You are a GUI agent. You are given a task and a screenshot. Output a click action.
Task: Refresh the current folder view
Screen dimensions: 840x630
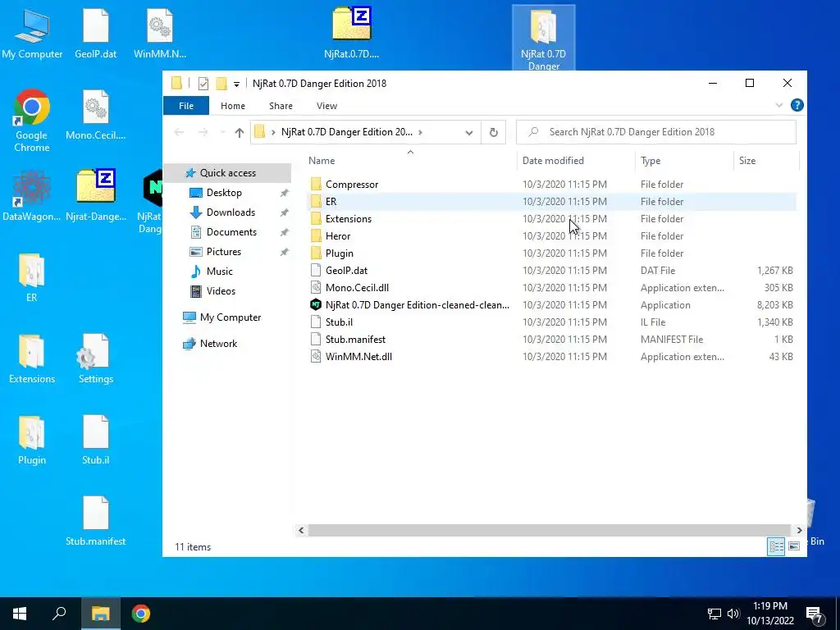(493, 132)
